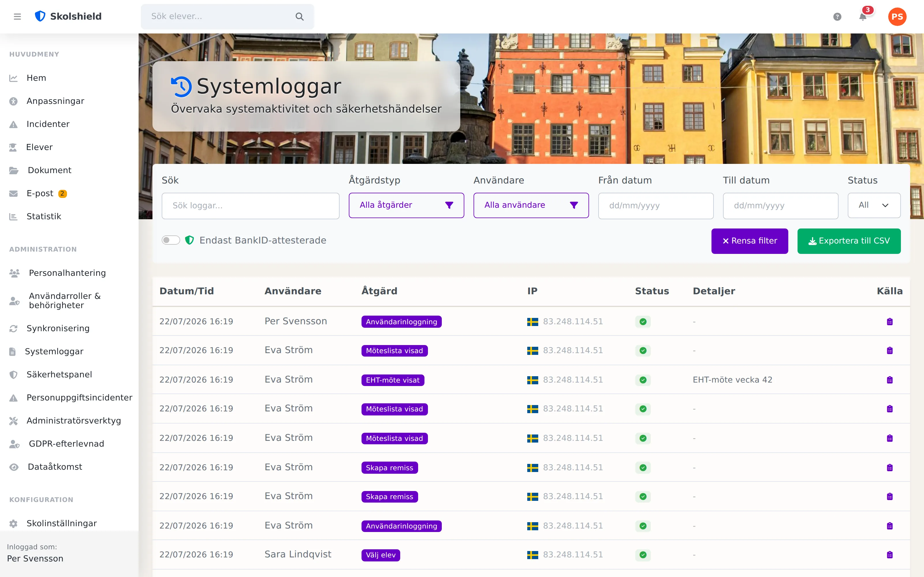Open the notifications bell icon

[862, 16]
